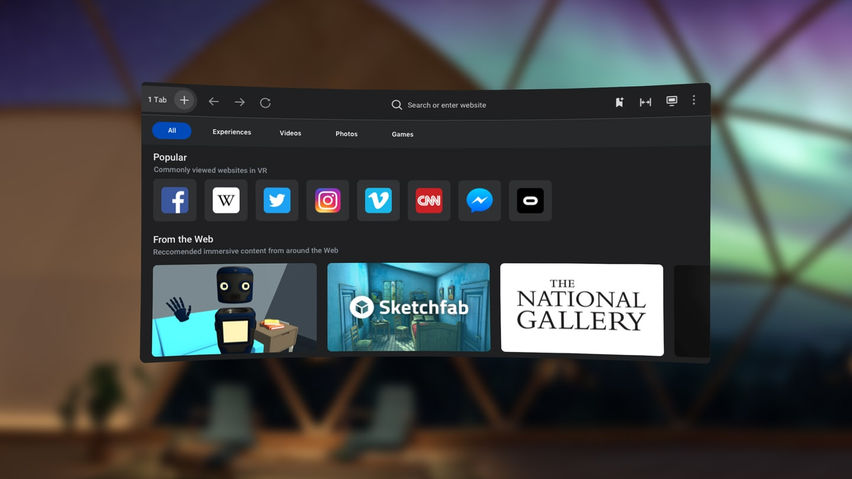Viewport: 852px width, 479px height.
Task: Open the Oculus shortcut
Action: point(530,201)
